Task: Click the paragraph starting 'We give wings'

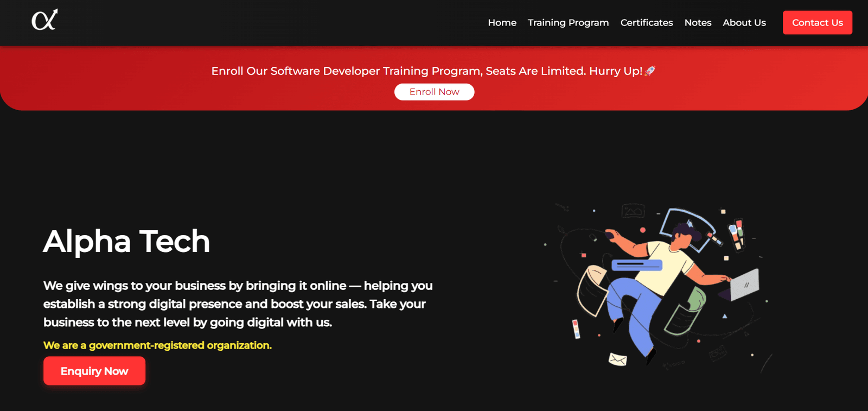Action: [x=238, y=304]
